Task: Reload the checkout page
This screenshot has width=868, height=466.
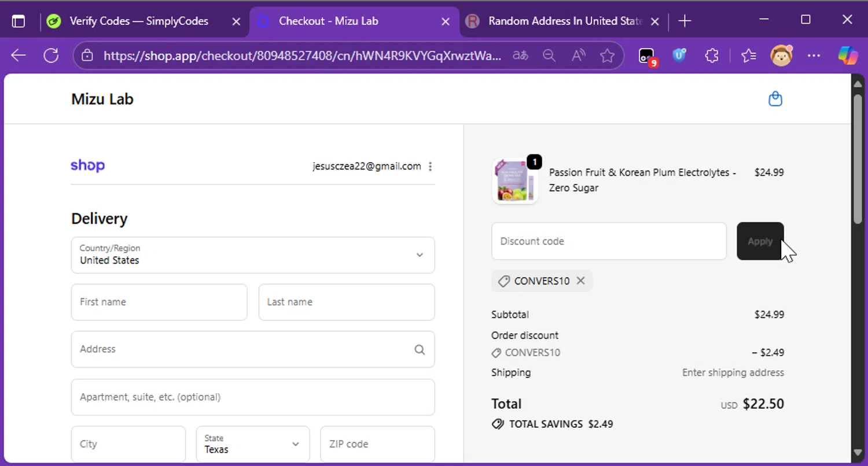Action: 51,56
